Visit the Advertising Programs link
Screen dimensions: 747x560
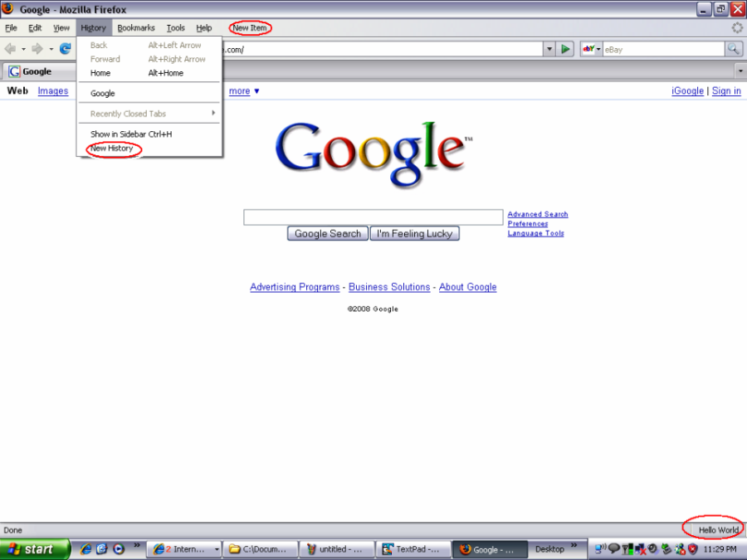pos(295,287)
